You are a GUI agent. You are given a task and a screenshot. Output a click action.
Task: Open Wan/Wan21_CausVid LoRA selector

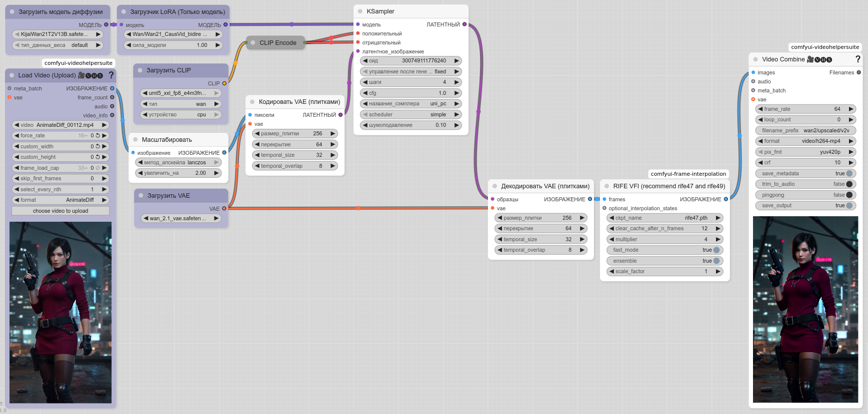tap(173, 34)
